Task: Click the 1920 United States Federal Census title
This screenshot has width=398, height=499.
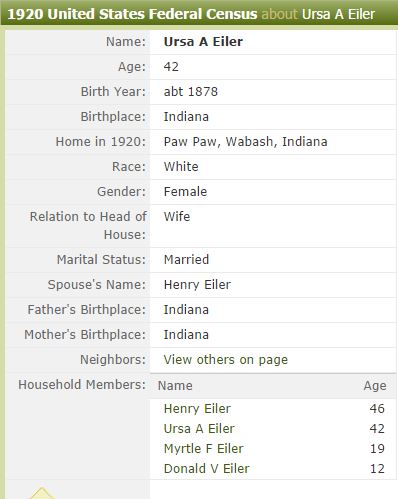Action: (x=132, y=14)
